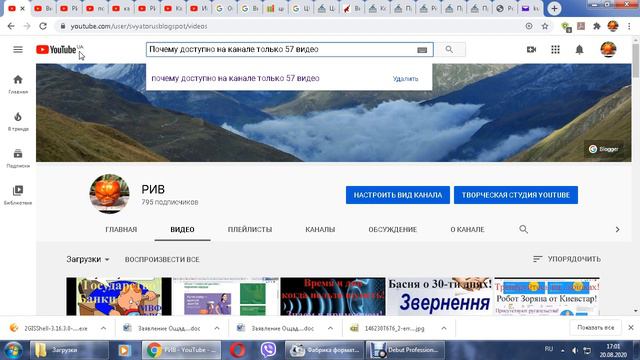The image size is (640, 360).
Task: Open the on-screen keyboard in search box
Action: (x=422, y=50)
